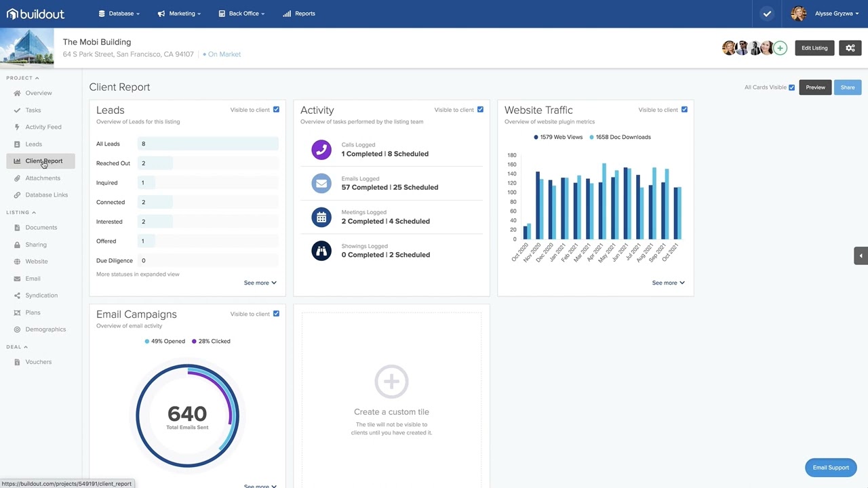Toggle the All Cards Visible checkbox
The width and height of the screenshot is (868, 488).
[x=791, y=87]
